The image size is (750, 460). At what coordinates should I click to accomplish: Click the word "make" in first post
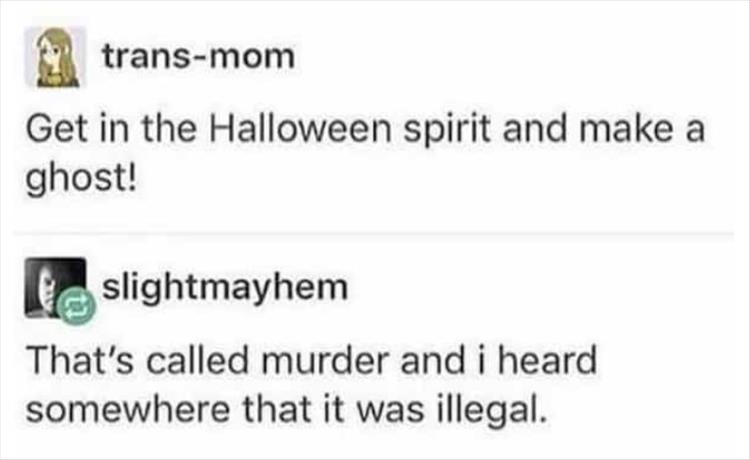pyautogui.click(x=626, y=129)
